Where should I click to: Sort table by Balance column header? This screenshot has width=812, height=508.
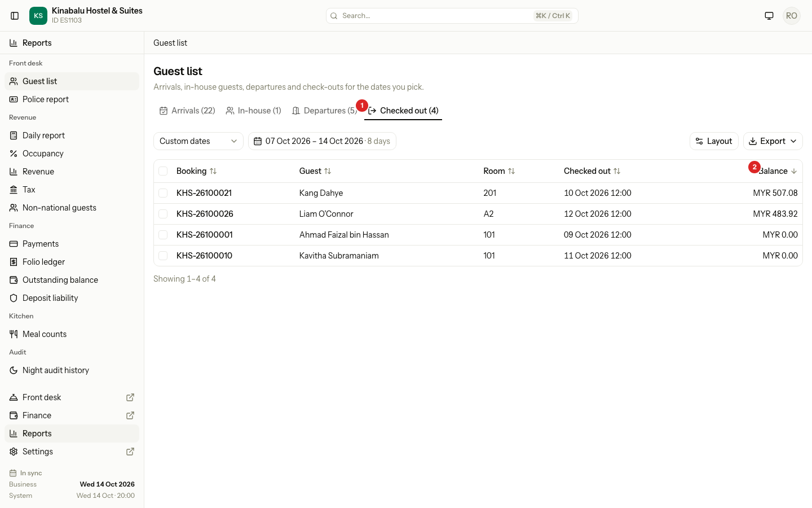click(777, 171)
